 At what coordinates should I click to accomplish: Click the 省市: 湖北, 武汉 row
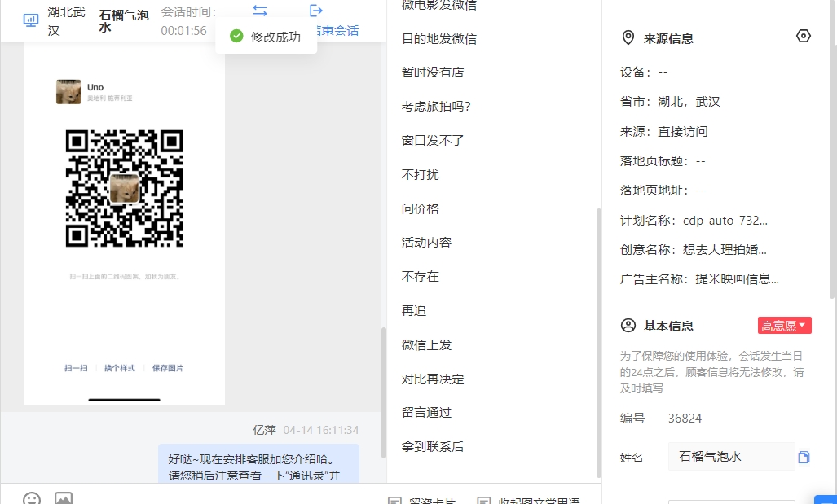click(x=670, y=102)
